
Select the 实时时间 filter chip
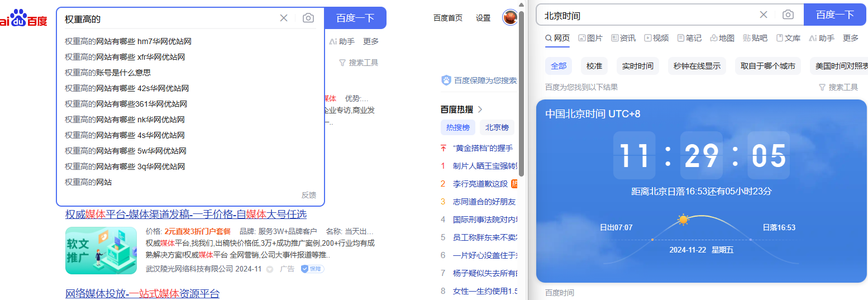click(638, 66)
